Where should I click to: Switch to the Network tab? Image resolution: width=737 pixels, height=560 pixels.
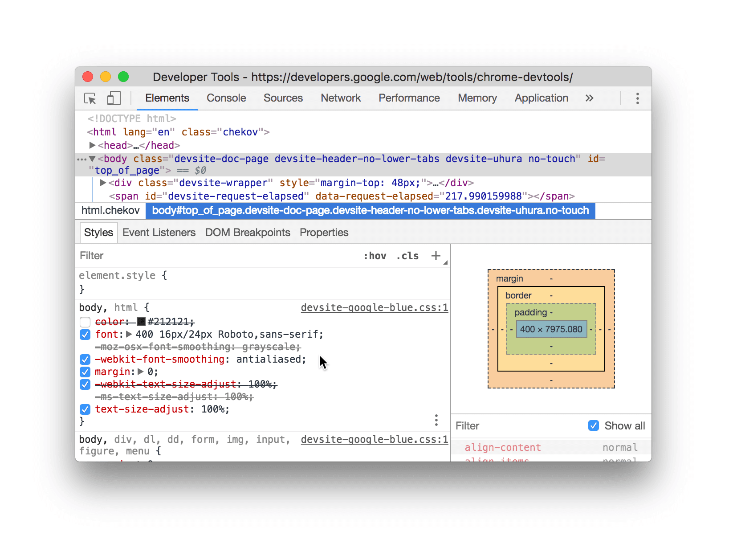pyautogui.click(x=341, y=98)
